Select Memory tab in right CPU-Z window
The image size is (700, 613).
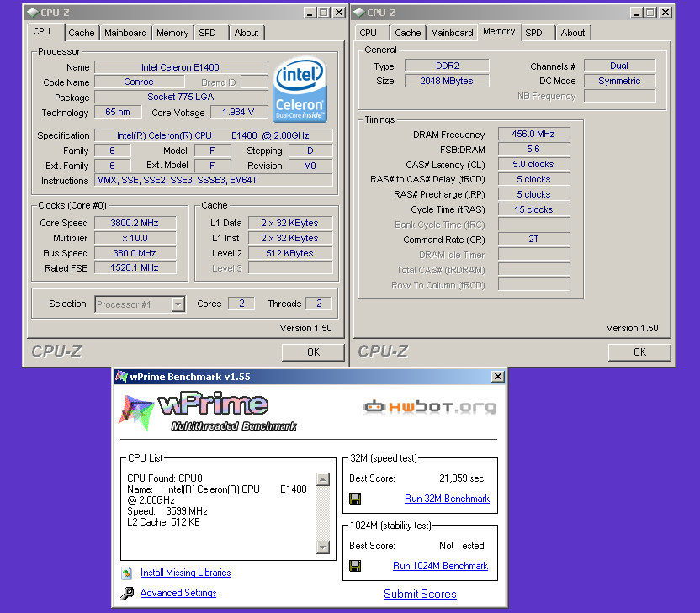[499, 31]
